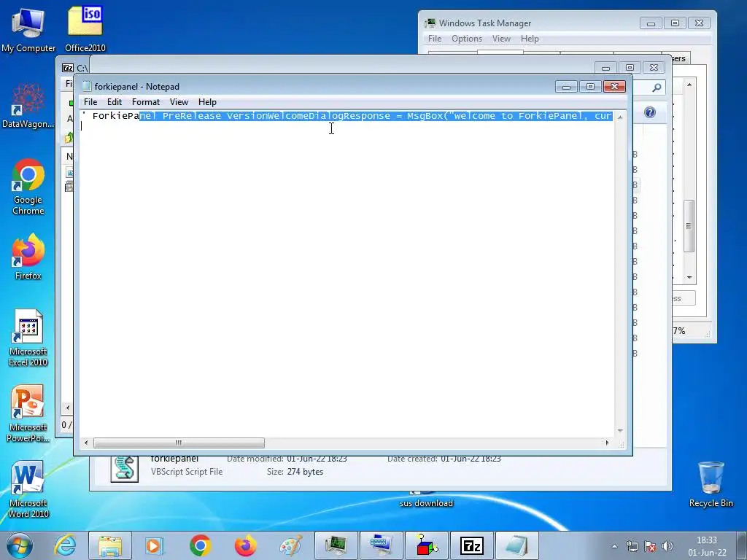Image resolution: width=747 pixels, height=560 pixels.
Task: Click Task Manager's scroll up arrow
Action: click(689, 85)
